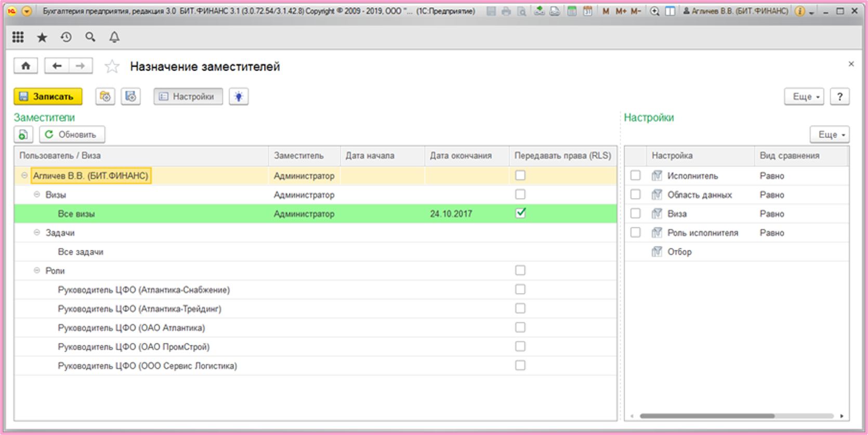
Task: Collapse the Задачи tree node
Action: pyautogui.click(x=37, y=233)
